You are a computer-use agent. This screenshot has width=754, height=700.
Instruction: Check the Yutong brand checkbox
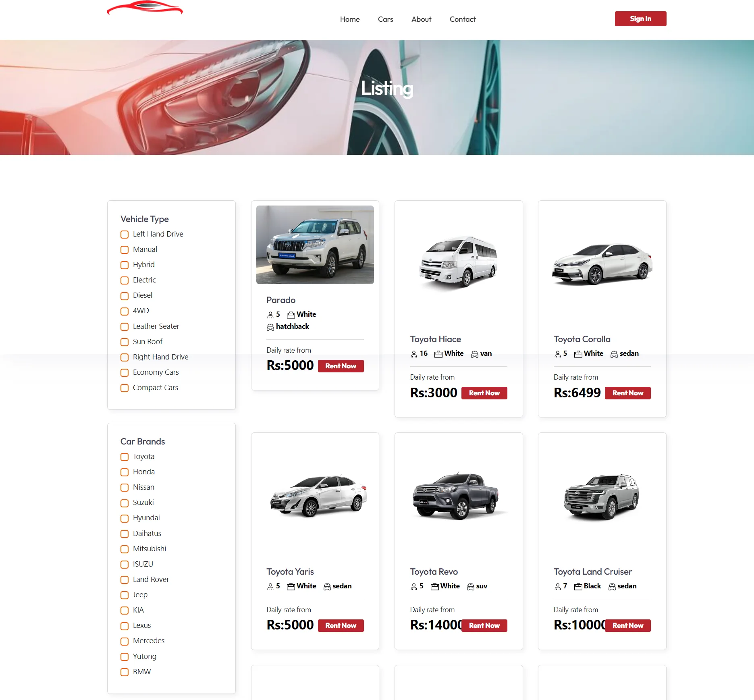(x=125, y=657)
